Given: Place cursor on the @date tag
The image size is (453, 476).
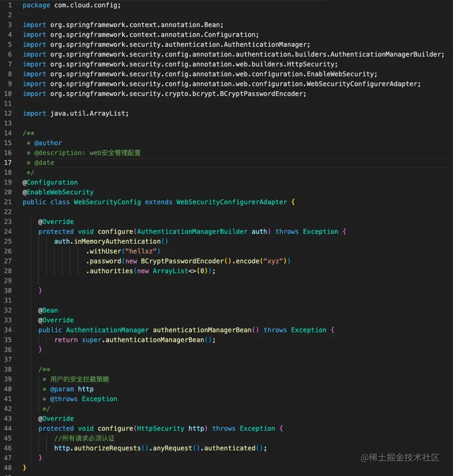Looking at the screenshot, I should pos(44,163).
